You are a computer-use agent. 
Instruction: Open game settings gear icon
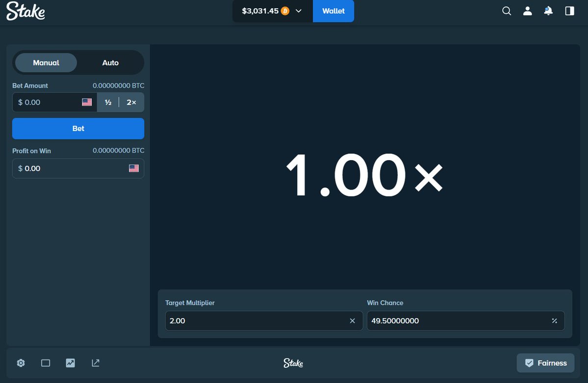point(21,363)
